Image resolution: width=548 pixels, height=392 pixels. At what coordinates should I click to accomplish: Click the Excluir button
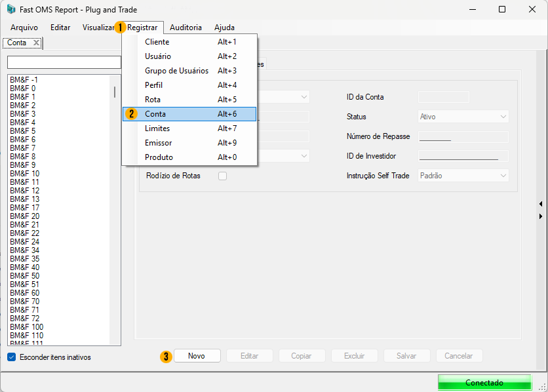(355, 356)
